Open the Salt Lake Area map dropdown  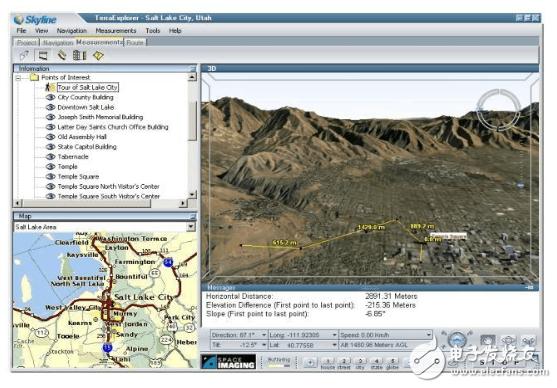point(191,227)
